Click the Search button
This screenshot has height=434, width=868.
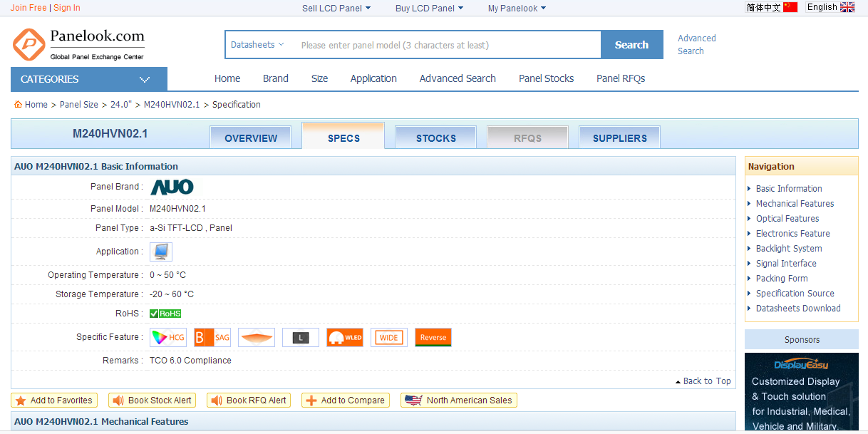(632, 45)
